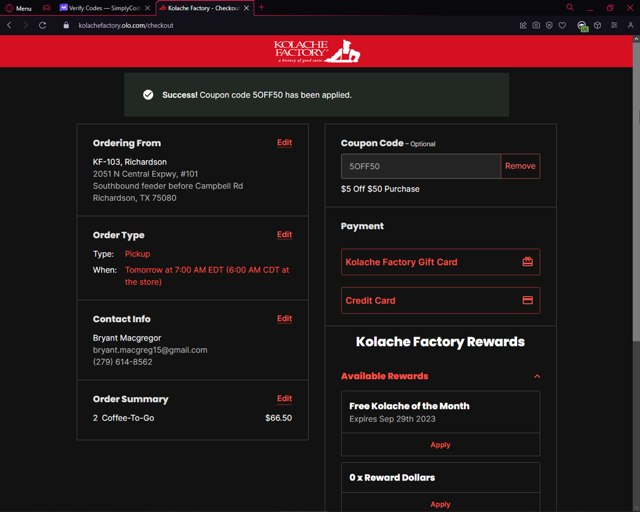Open the VPN extension icon
The image size is (640, 512).
click(x=582, y=26)
